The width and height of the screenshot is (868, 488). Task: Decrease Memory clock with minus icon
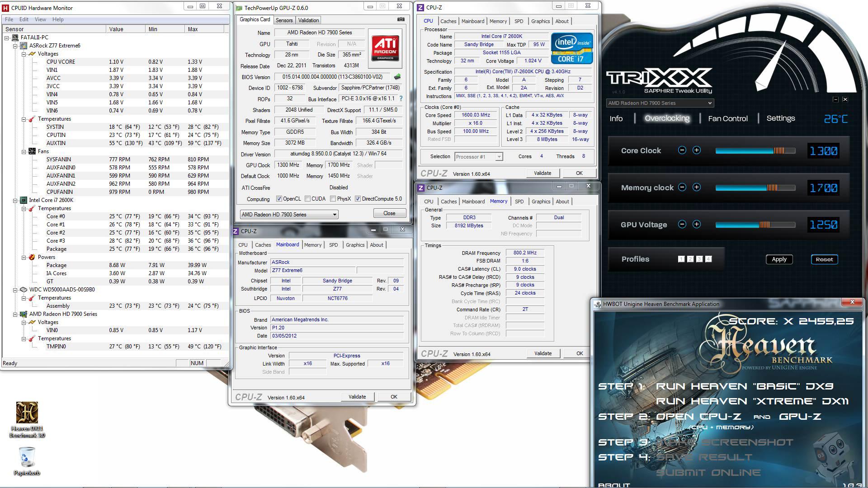(x=682, y=188)
